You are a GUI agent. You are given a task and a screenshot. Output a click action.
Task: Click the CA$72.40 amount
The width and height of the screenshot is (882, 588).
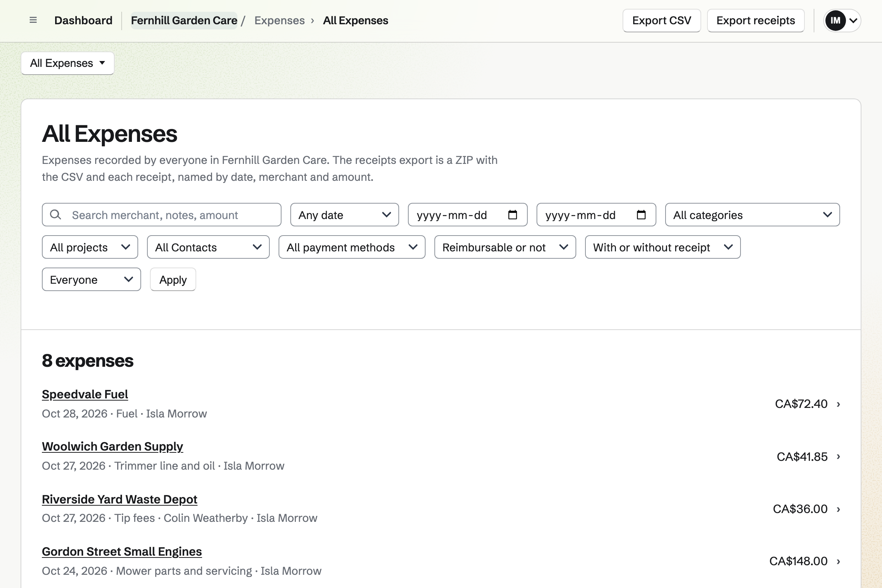coord(801,404)
